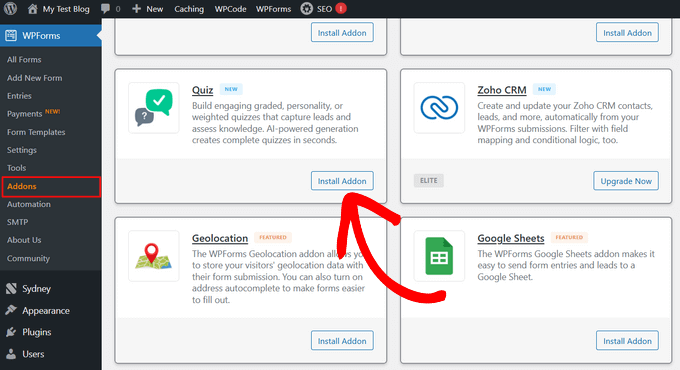This screenshot has width=680, height=370.
Task: Click the WordPress logo in admin bar
Action: (10, 9)
